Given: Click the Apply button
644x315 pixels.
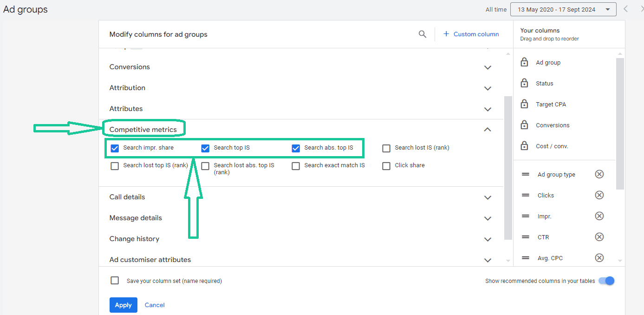Looking at the screenshot, I should pos(124,305).
